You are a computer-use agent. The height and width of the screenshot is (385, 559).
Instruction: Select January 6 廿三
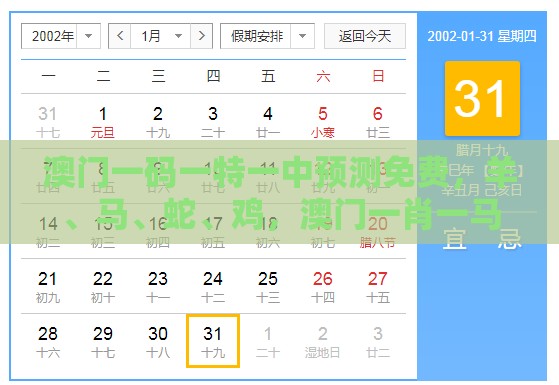[x=378, y=122]
